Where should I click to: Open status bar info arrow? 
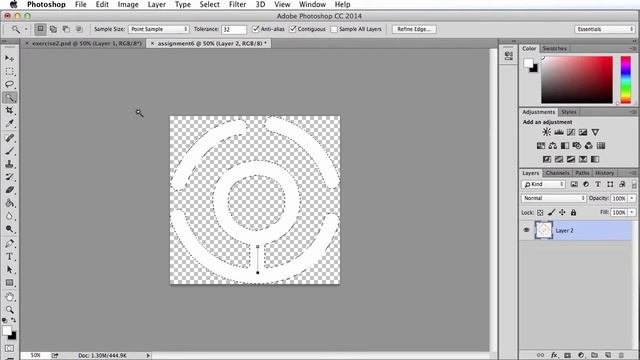click(x=148, y=356)
